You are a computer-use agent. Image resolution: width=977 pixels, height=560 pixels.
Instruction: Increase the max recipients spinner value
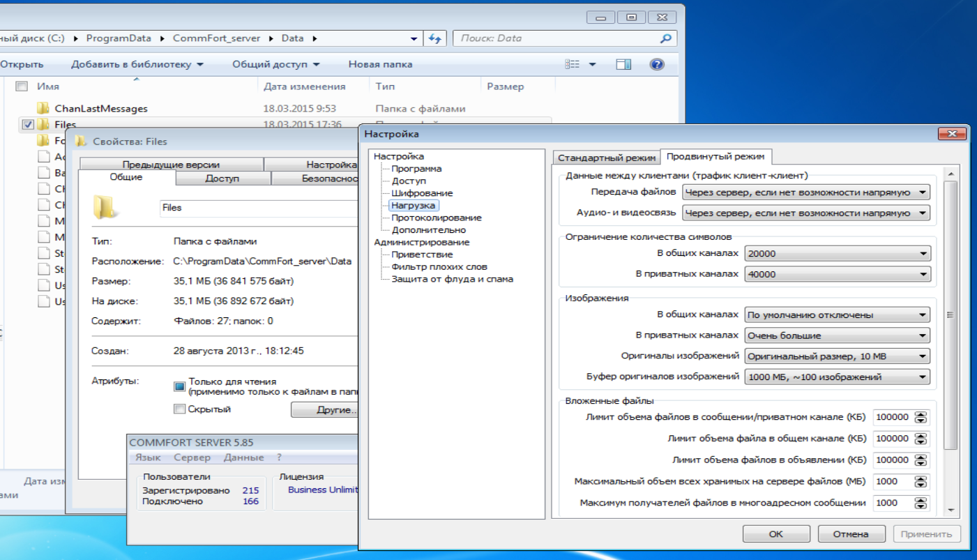(x=921, y=499)
